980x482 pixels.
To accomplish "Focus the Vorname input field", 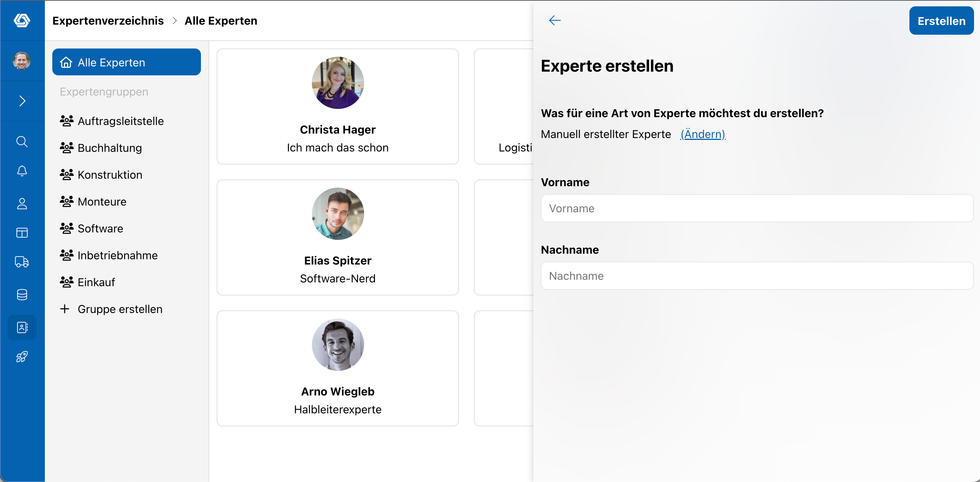I will 757,208.
